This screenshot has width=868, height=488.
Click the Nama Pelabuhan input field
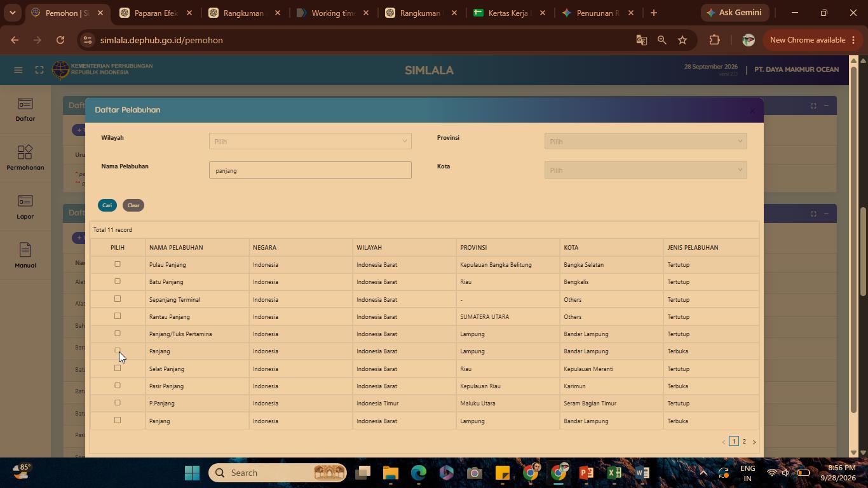click(310, 170)
